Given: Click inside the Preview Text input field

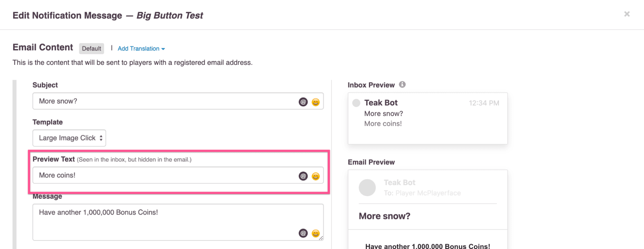Looking at the screenshot, I should [x=161, y=175].
